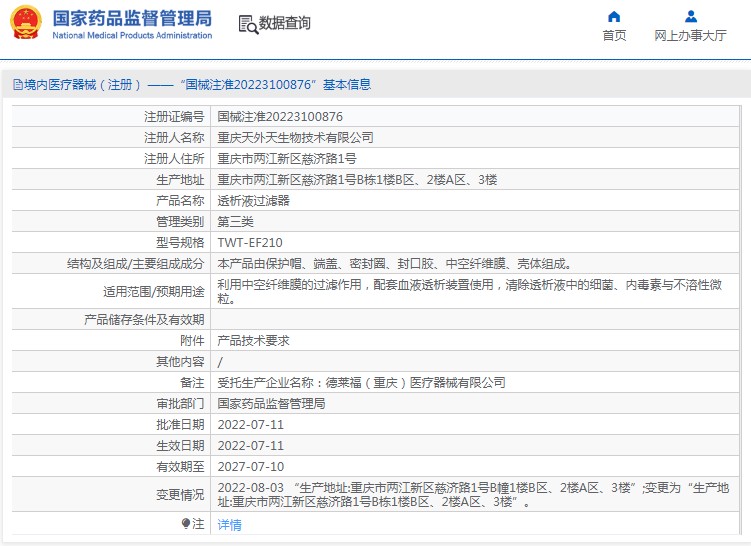Click the 型号规格 row label
The width and height of the screenshot is (751, 546).
(x=180, y=243)
